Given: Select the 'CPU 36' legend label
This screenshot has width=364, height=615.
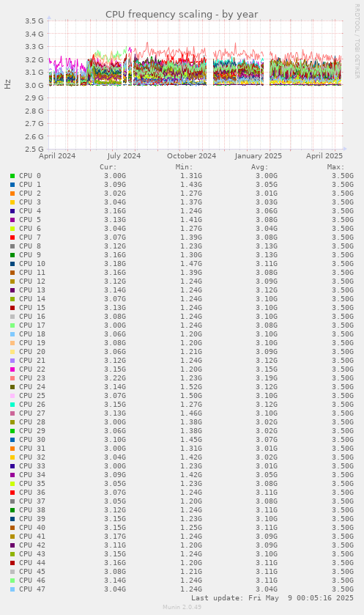Looking at the screenshot, I should [32, 493].
